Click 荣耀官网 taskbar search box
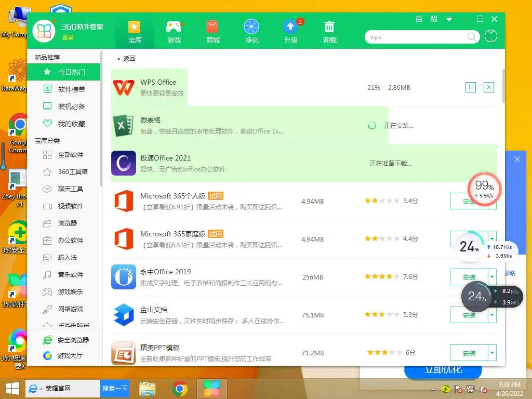The image size is (532, 399). [x=63, y=389]
